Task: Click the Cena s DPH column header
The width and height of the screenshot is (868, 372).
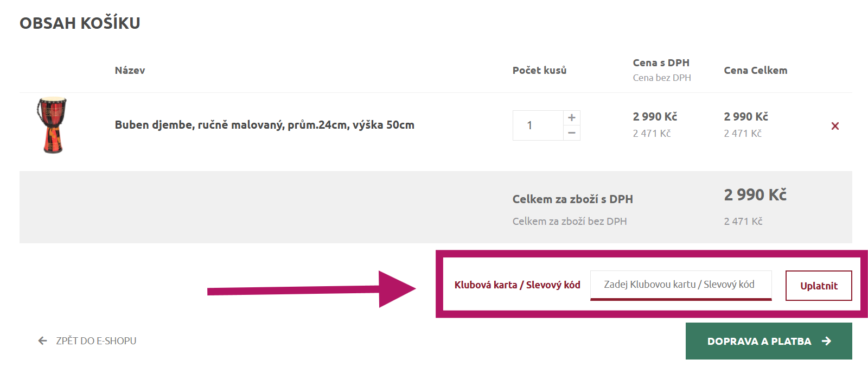Action: pyautogui.click(x=661, y=63)
